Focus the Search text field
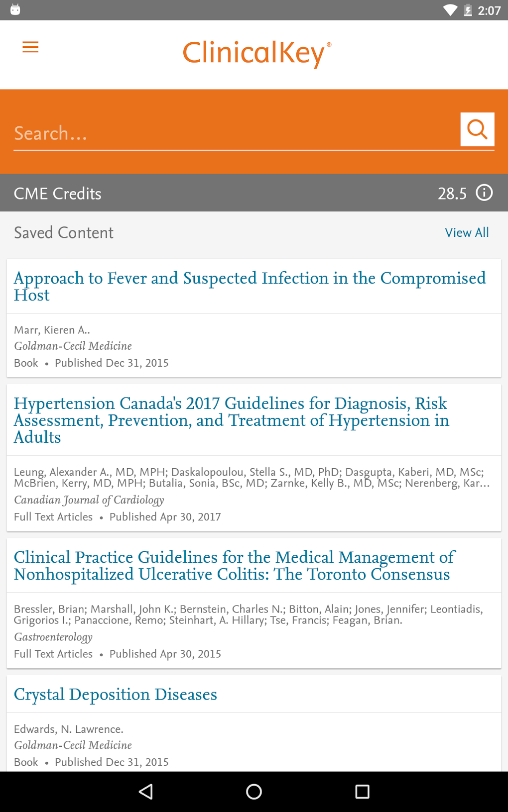508x812 pixels. pyautogui.click(x=234, y=133)
